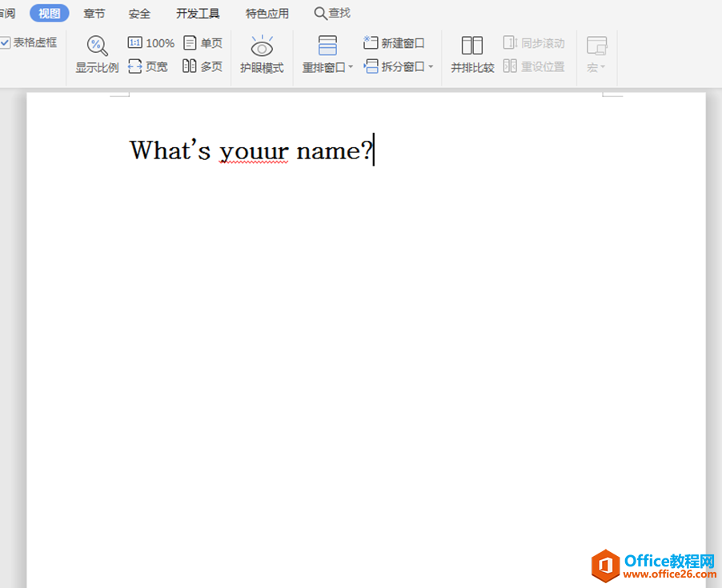This screenshot has width=722, height=588.
Task: Click the 拆分窗口 split window icon
Action: [371, 66]
